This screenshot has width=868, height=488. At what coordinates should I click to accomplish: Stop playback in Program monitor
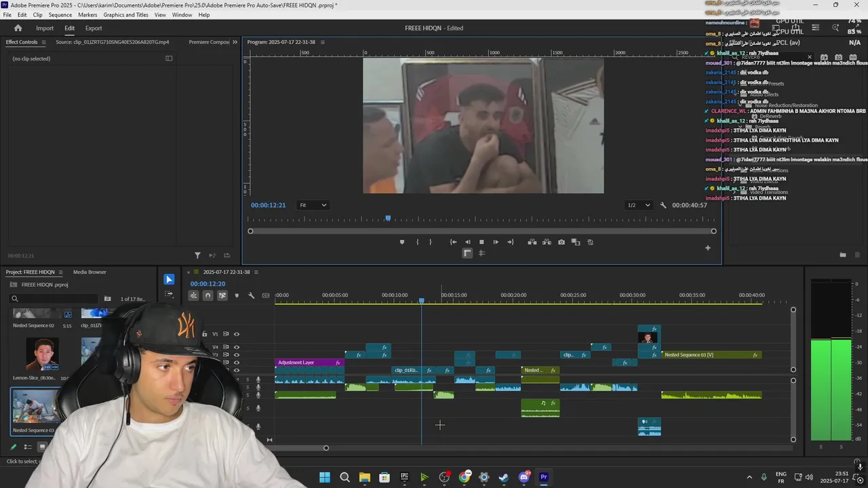pyautogui.click(x=481, y=242)
